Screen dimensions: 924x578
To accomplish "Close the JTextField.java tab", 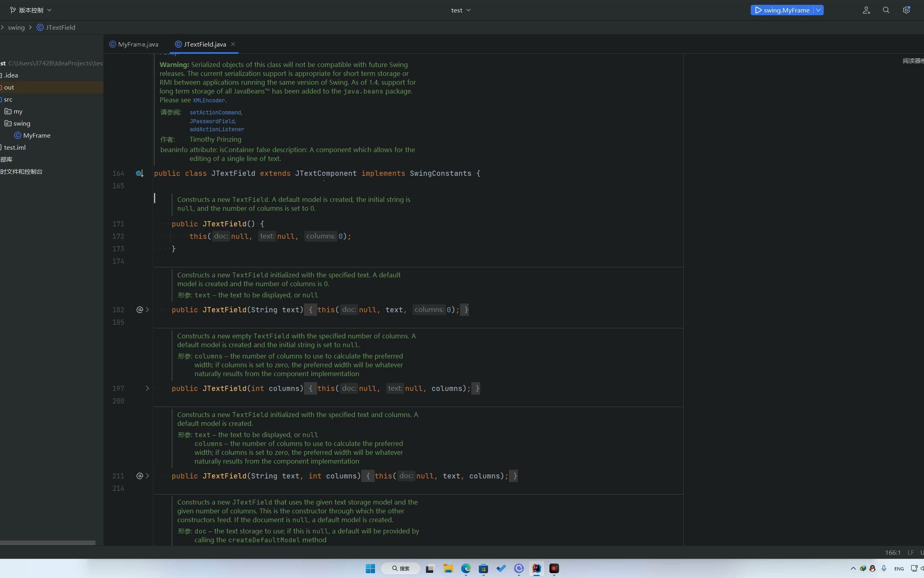I will tap(233, 44).
